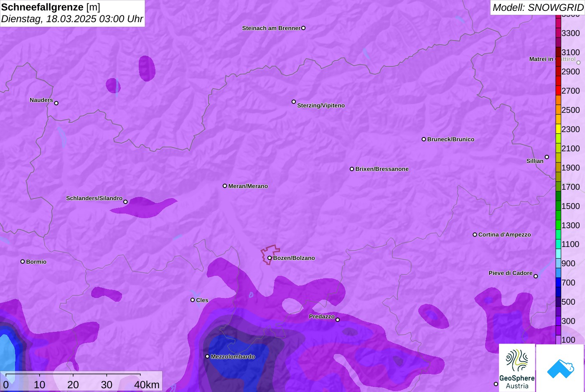This screenshot has width=585, height=392.
Task: Select the cyan 1100 legend swatch
Action: [558, 244]
